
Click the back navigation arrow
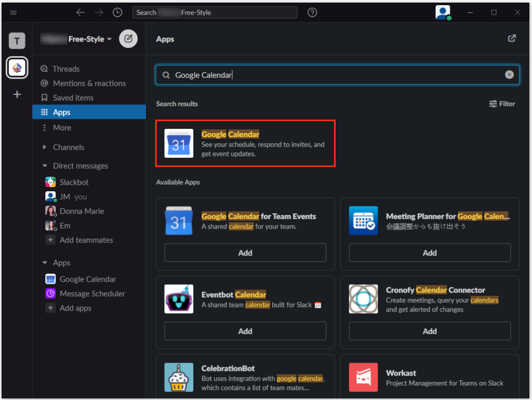click(x=80, y=12)
